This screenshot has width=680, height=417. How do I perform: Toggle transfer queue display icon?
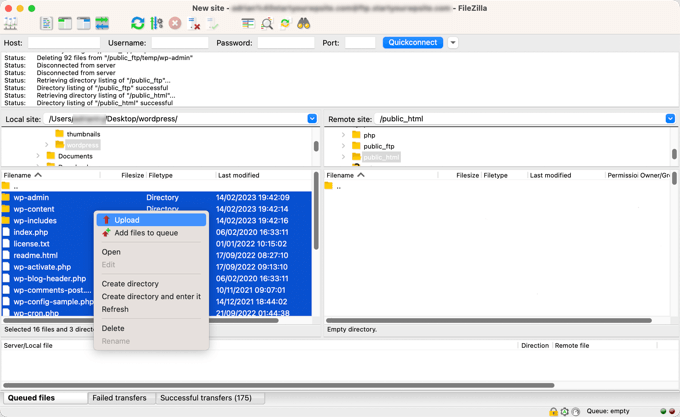click(x=102, y=23)
